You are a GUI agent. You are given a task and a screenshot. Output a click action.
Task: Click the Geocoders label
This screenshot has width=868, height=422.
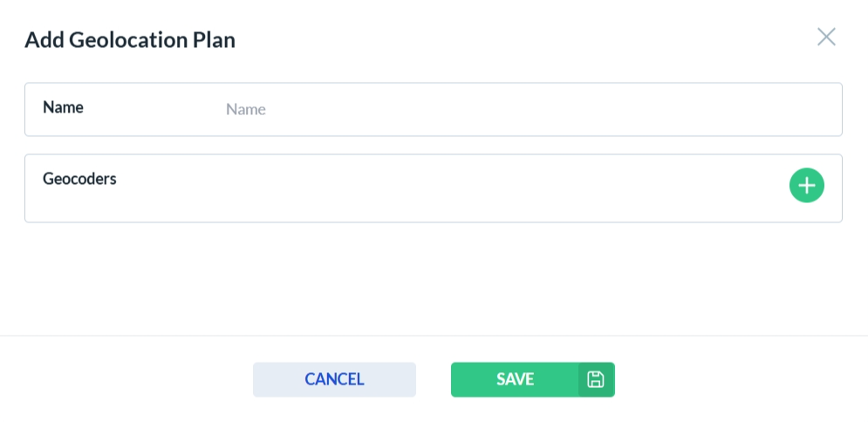(79, 179)
